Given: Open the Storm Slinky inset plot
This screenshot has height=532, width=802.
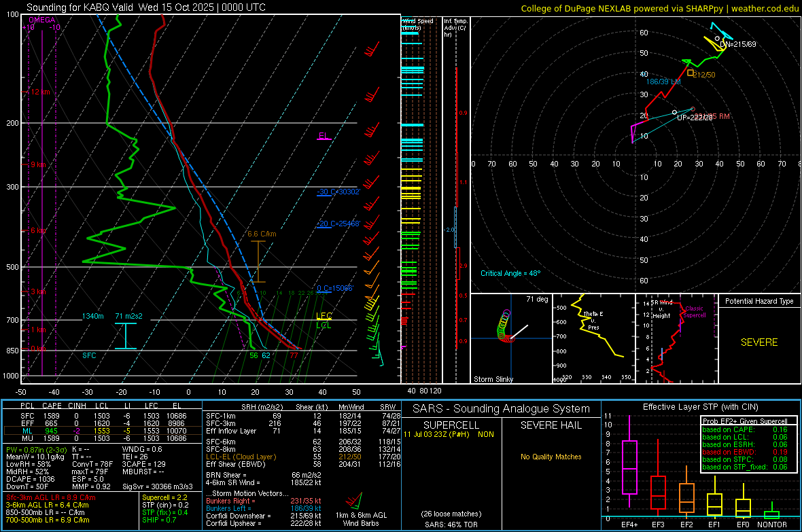Looking at the screenshot, I should [x=511, y=338].
